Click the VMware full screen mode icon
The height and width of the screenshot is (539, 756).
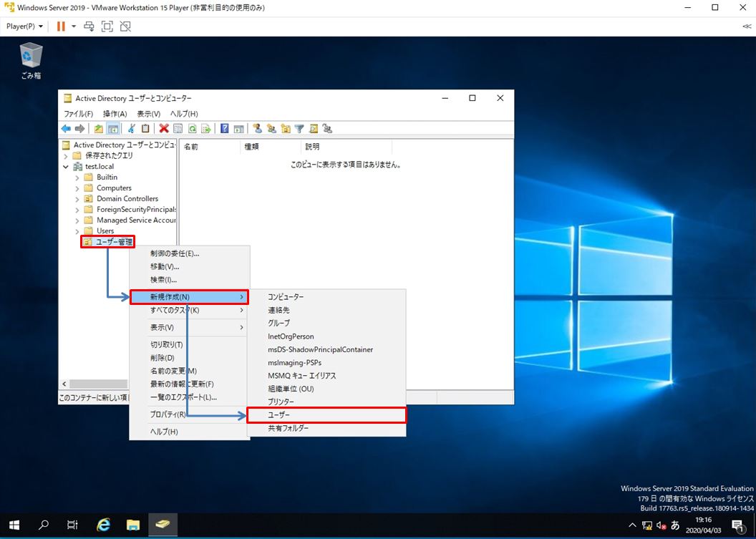point(107,26)
